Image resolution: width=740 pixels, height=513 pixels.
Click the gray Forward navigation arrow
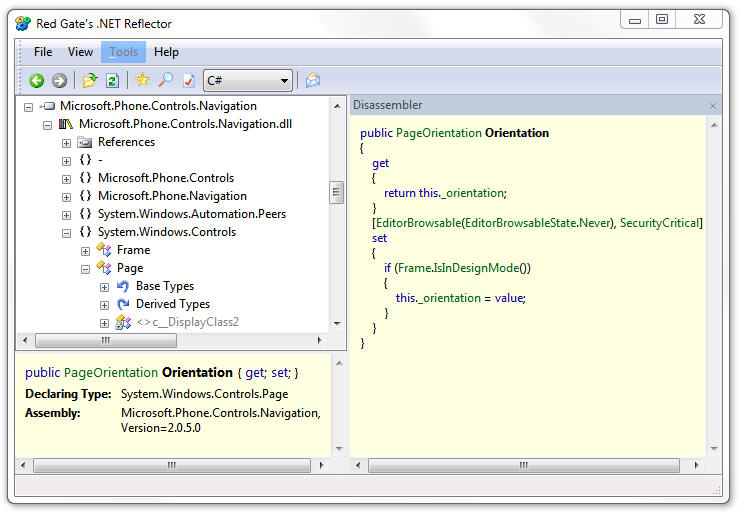59,81
